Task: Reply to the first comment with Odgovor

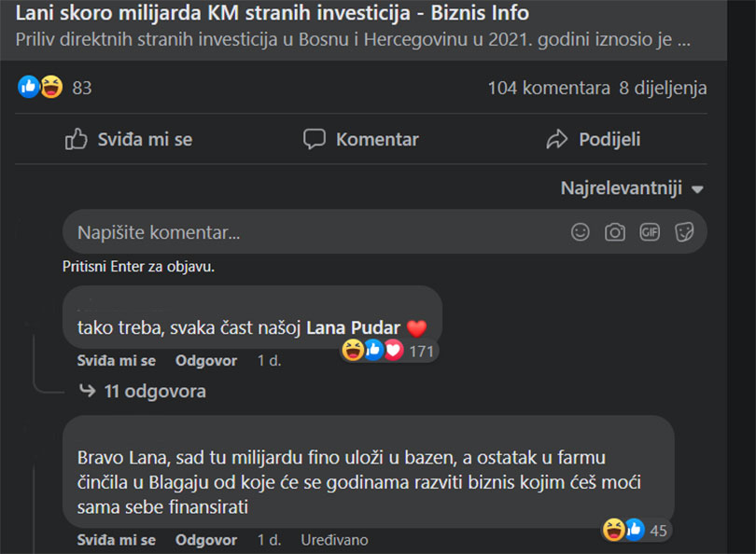Action: tap(206, 361)
